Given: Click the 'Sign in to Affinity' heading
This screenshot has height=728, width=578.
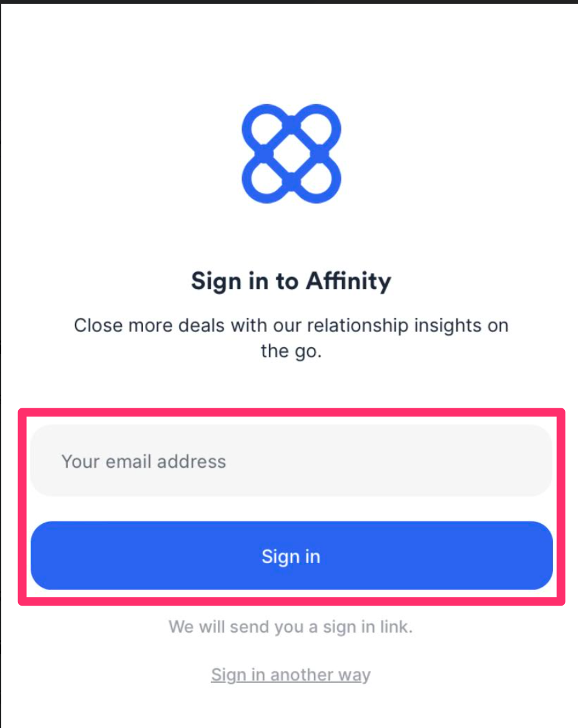Looking at the screenshot, I should pyautogui.click(x=291, y=281).
